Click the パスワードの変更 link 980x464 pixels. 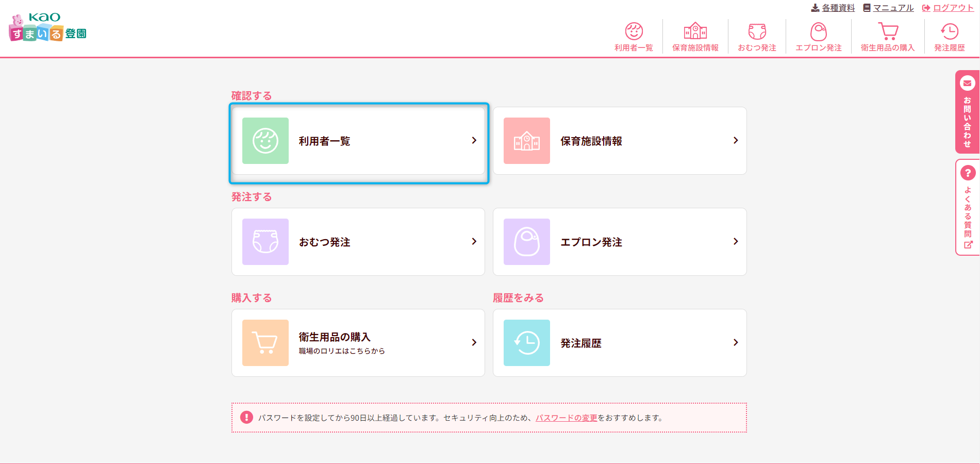[x=566, y=418]
